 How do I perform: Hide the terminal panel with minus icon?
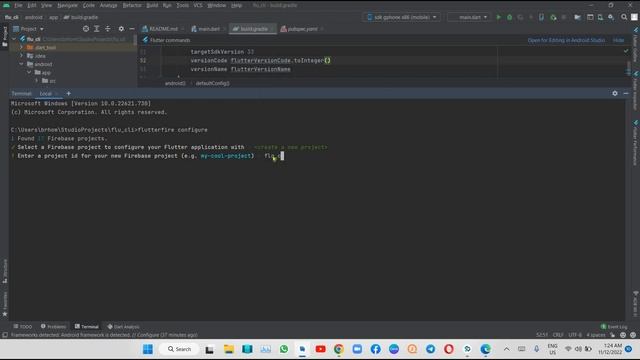pos(626,93)
